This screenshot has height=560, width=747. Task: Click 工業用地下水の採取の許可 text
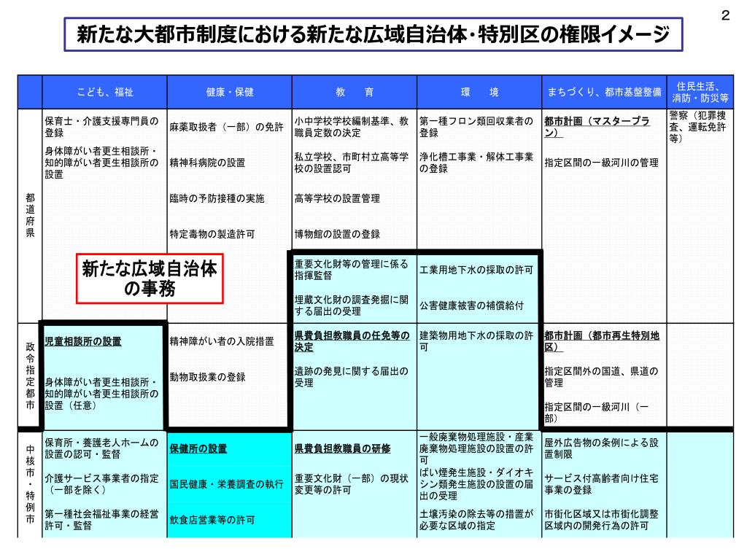(476, 270)
